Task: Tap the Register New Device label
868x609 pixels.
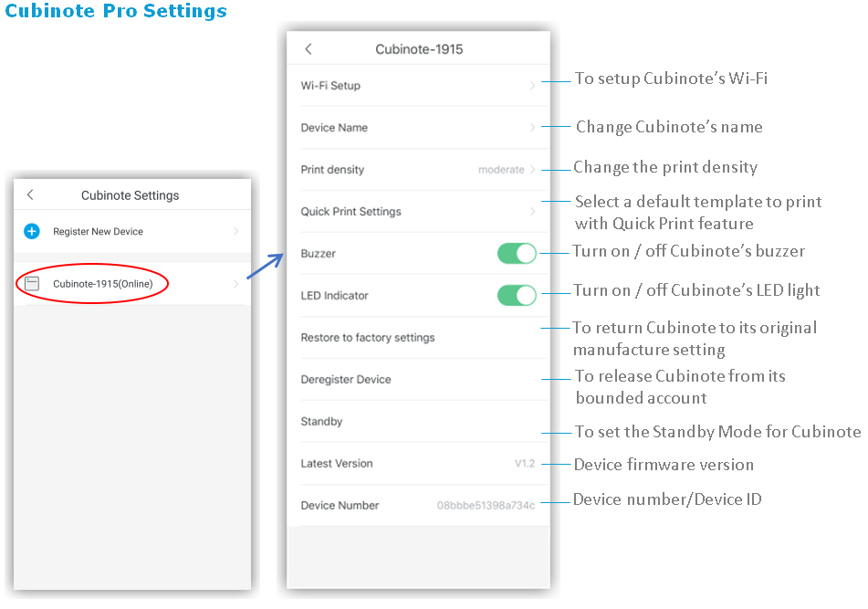Action: (x=98, y=231)
